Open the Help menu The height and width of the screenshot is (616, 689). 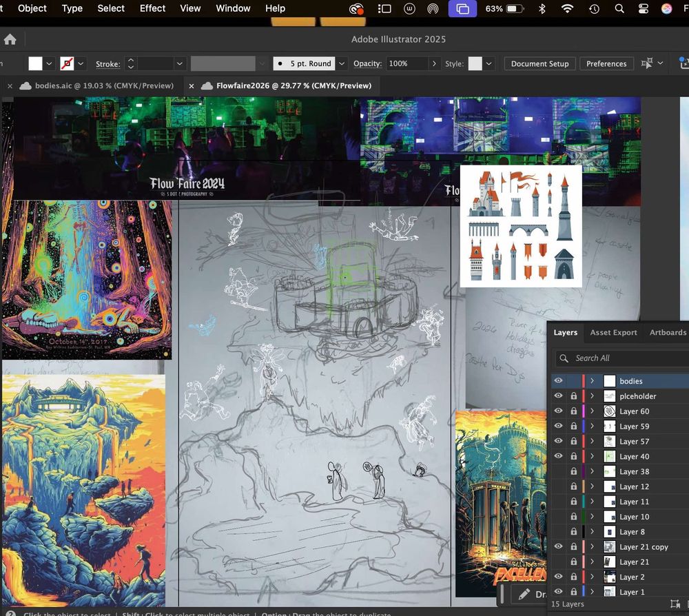275,8
